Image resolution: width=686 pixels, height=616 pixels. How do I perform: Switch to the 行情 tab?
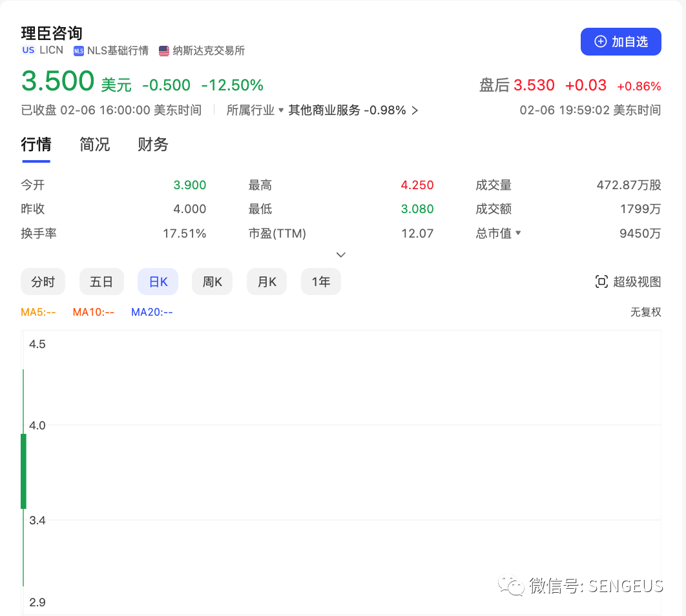point(36,144)
